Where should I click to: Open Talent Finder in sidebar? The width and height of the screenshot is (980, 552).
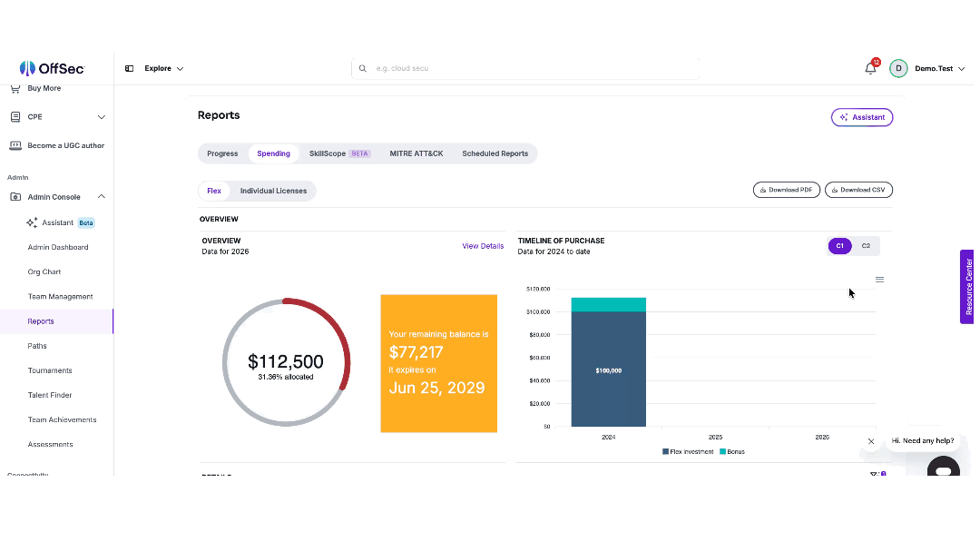(49, 395)
